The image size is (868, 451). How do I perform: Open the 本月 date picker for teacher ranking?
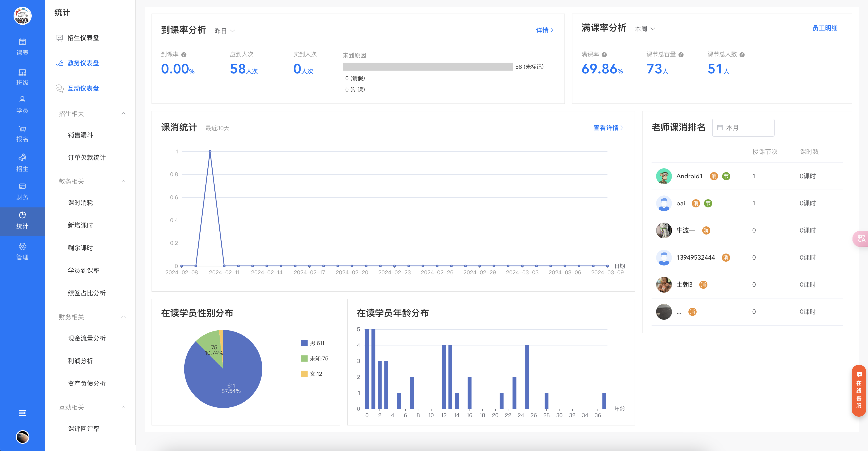[x=743, y=128]
